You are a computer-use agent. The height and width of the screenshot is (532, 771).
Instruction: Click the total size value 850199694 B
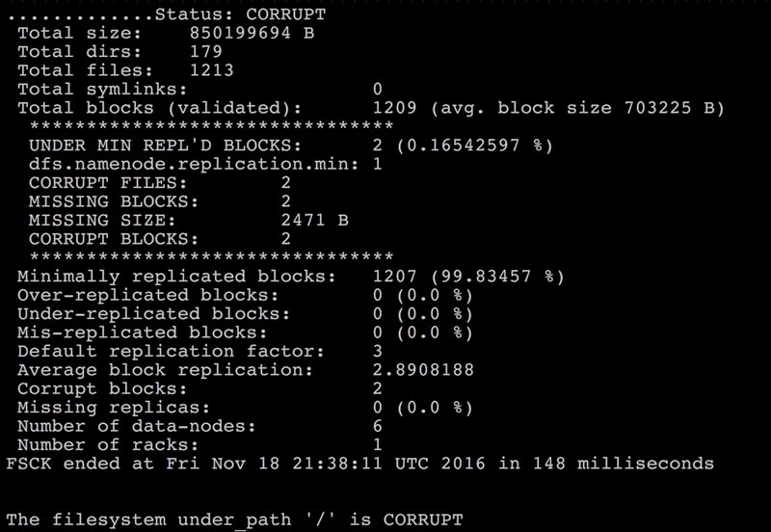pyautogui.click(x=252, y=33)
